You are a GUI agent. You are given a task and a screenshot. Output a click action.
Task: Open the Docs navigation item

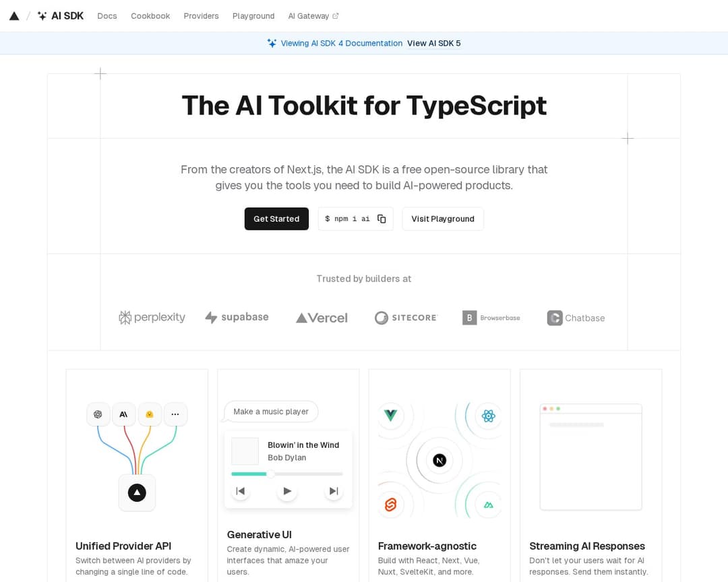coord(107,15)
